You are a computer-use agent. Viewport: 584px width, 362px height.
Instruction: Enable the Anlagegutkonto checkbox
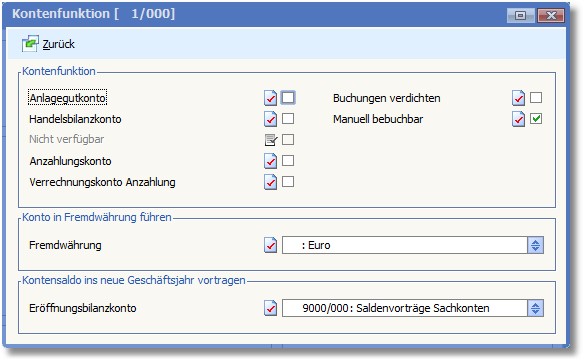(x=288, y=98)
